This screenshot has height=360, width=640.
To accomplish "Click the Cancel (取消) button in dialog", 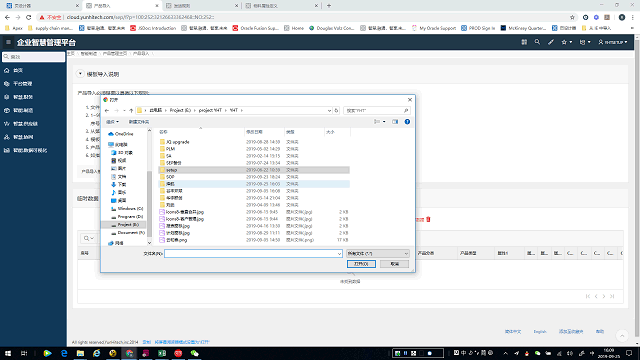I will tap(395, 264).
